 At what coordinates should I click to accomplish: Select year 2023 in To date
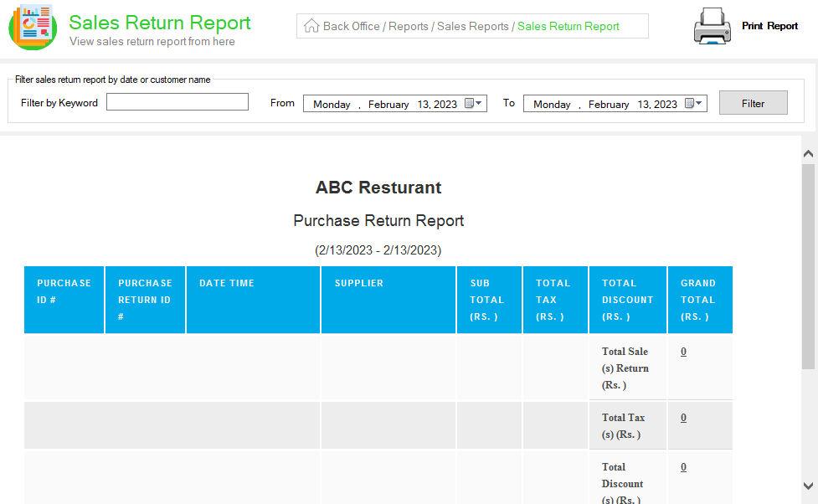click(x=665, y=105)
